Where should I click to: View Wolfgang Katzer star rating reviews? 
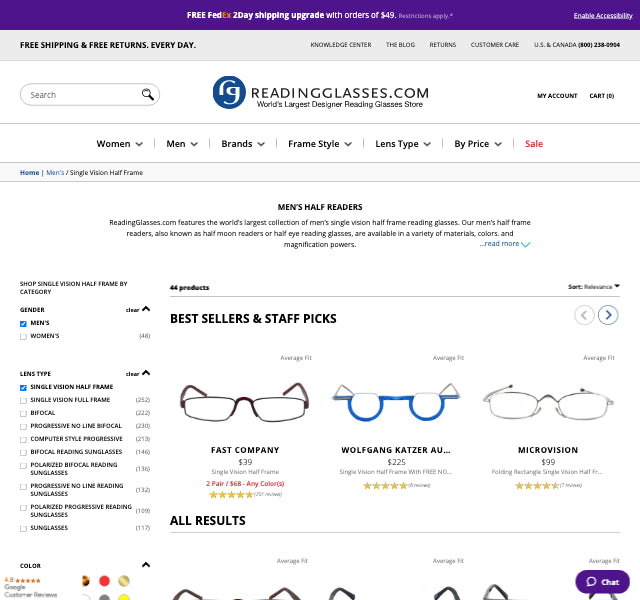385,485
